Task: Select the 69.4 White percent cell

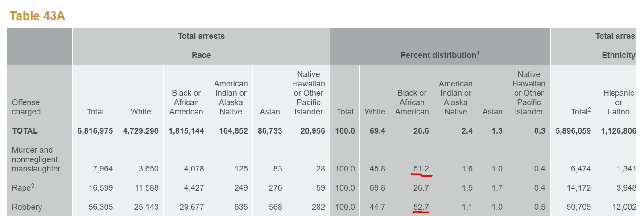Action: tap(375, 131)
